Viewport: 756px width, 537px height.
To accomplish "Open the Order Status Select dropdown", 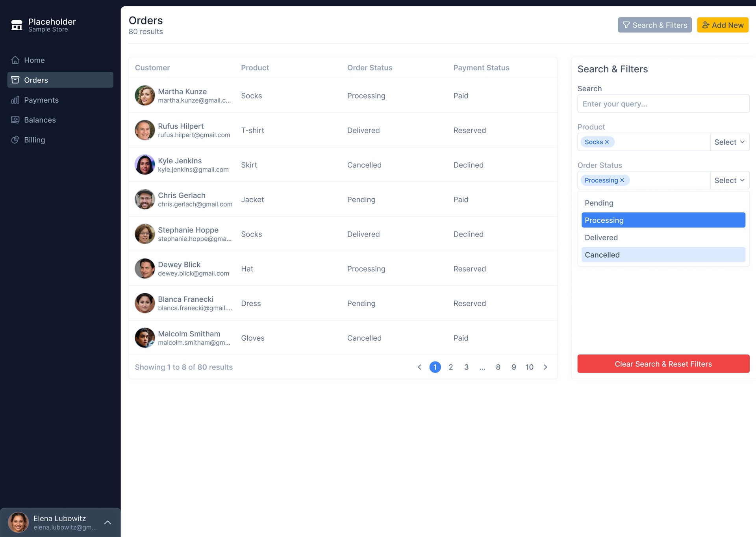I will tap(730, 180).
